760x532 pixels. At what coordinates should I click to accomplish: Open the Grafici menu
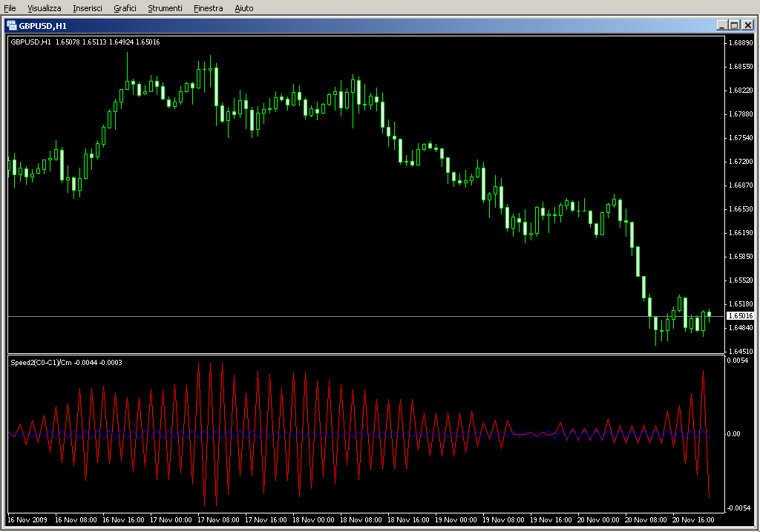[125, 8]
